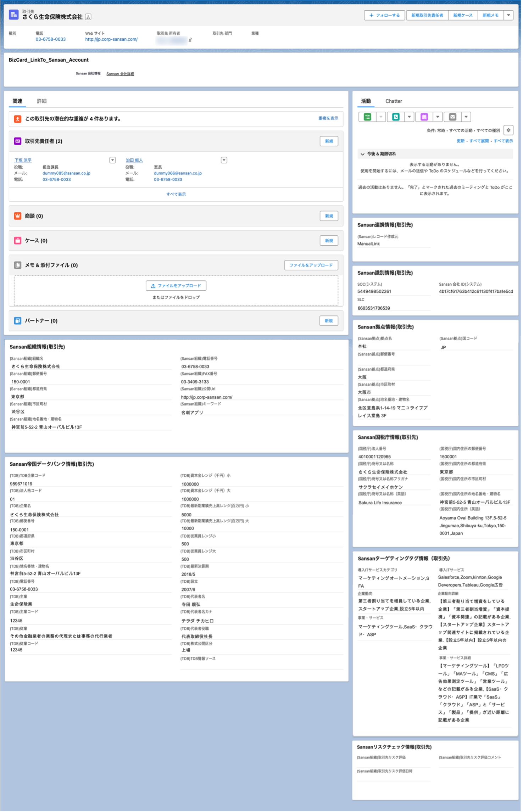The height and width of the screenshot is (812, 523).
Task: Click the orange duplicate warning icon
Action: coord(17,119)
